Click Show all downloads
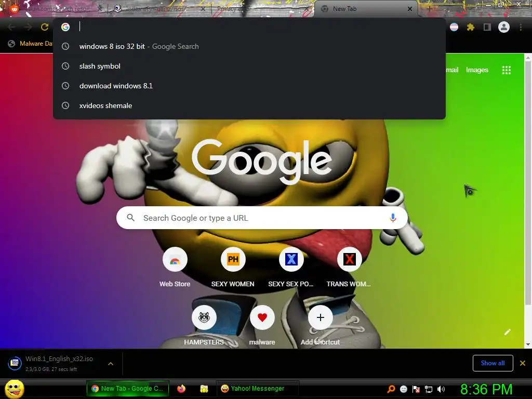 493,363
